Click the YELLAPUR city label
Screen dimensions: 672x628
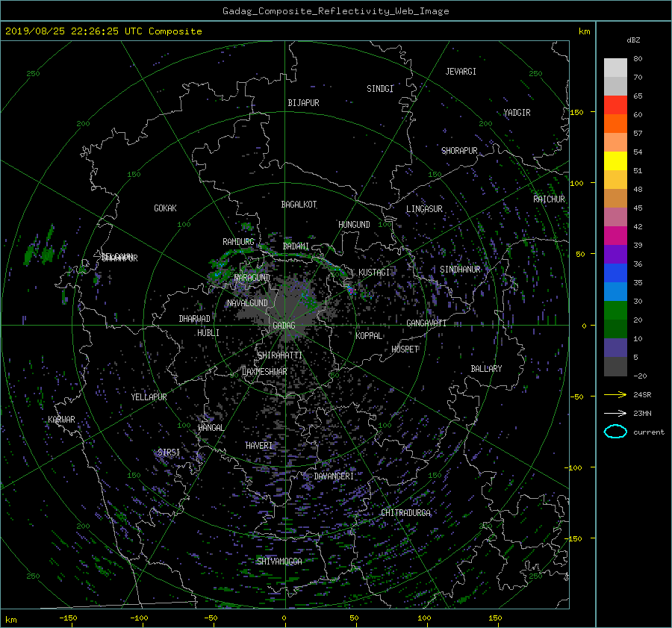149,397
